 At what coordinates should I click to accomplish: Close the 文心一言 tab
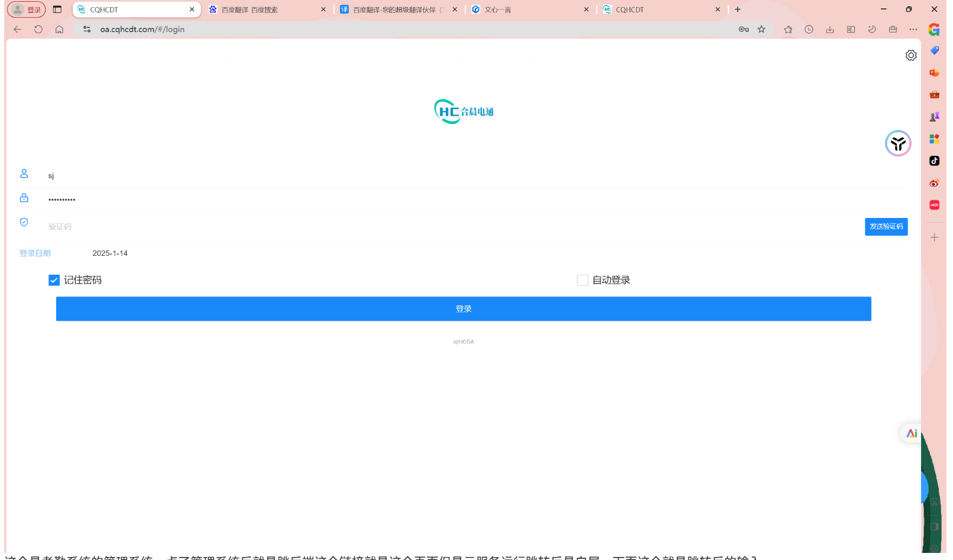[x=586, y=9]
